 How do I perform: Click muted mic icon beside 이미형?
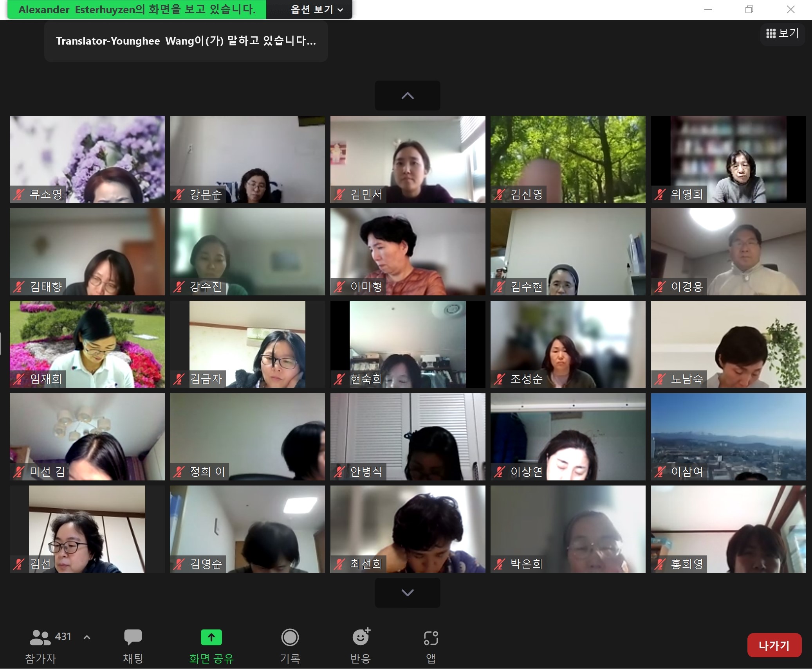pyautogui.click(x=339, y=287)
